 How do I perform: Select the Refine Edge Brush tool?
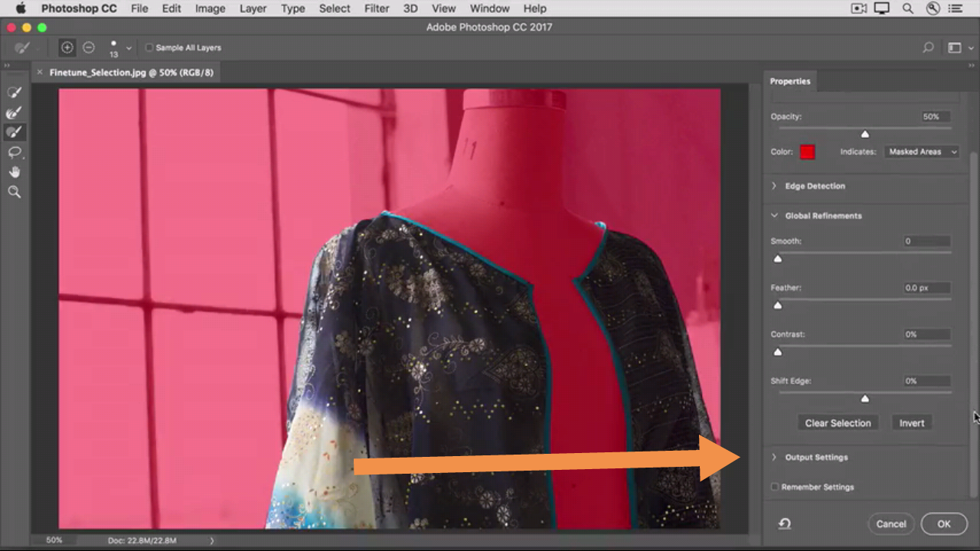point(14,112)
